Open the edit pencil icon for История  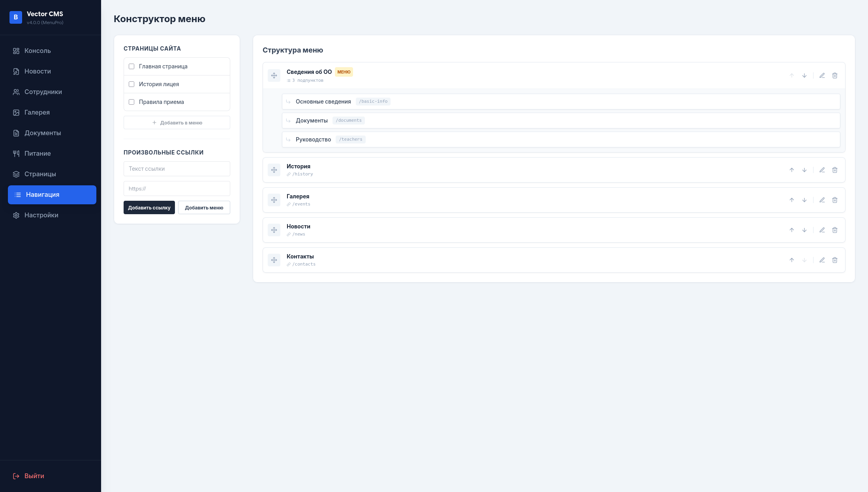tap(822, 170)
